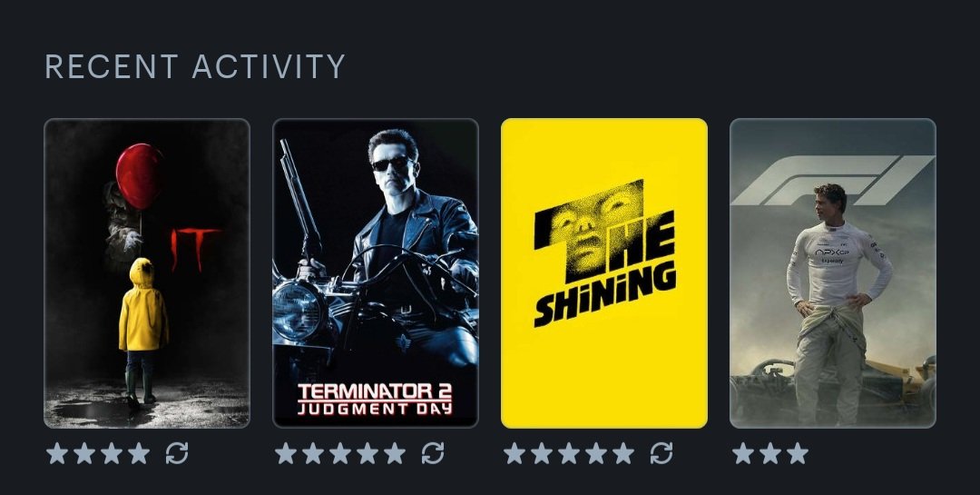Viewport: 980px width, 495px height.
Task: Open The Shining yellow poster
Action: 604,273
